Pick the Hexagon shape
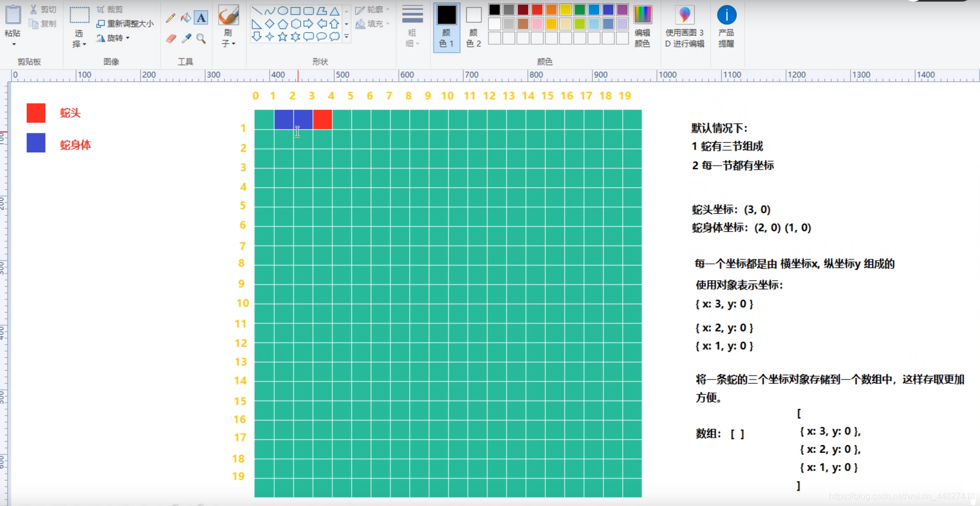Screen dimensions: 980x506 point(295,24)
